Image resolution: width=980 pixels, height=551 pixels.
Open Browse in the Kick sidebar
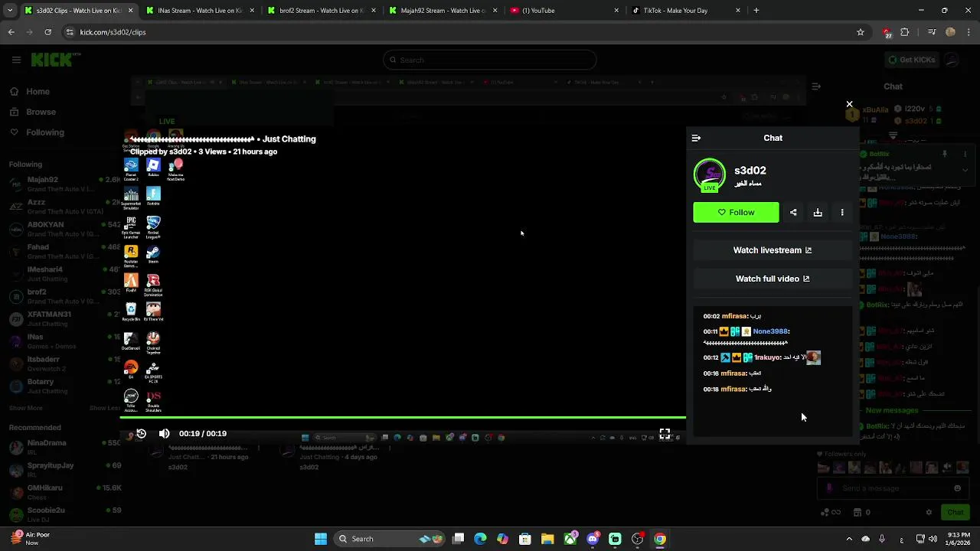point(32,112)
